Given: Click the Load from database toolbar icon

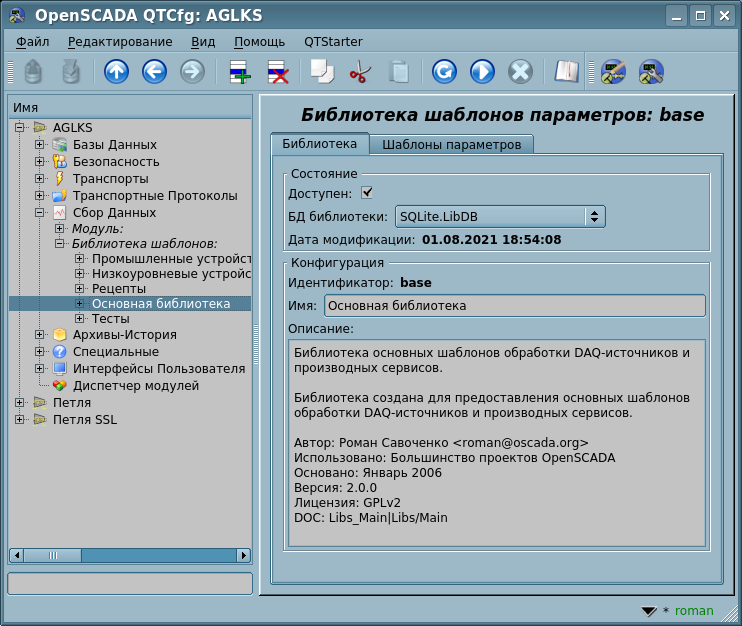Looking at the screenshot, I should [33, 72].
